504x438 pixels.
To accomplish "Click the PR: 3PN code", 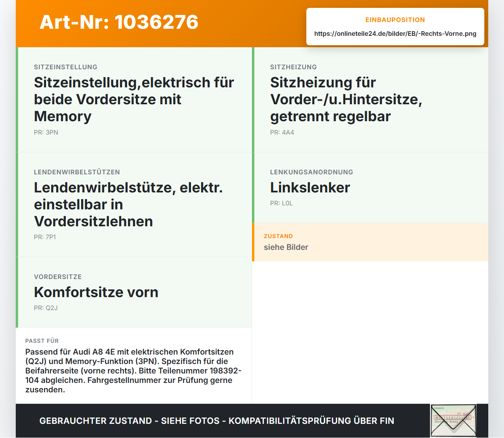I will [46, 132].
